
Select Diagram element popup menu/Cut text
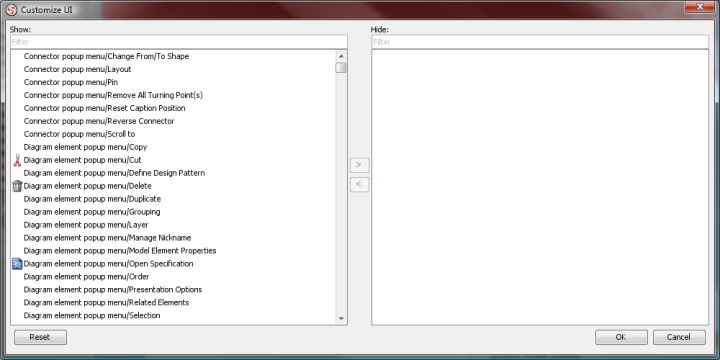click(82, 160)
